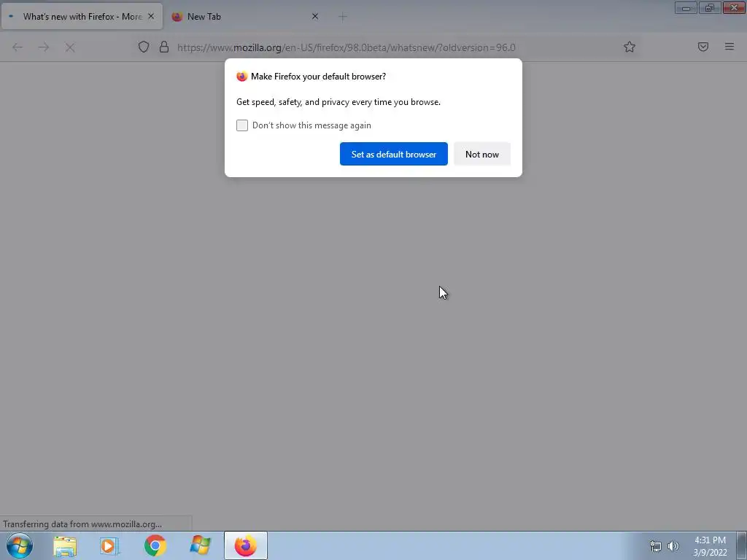Open the Windows Start menu orb

pos(20,545)
